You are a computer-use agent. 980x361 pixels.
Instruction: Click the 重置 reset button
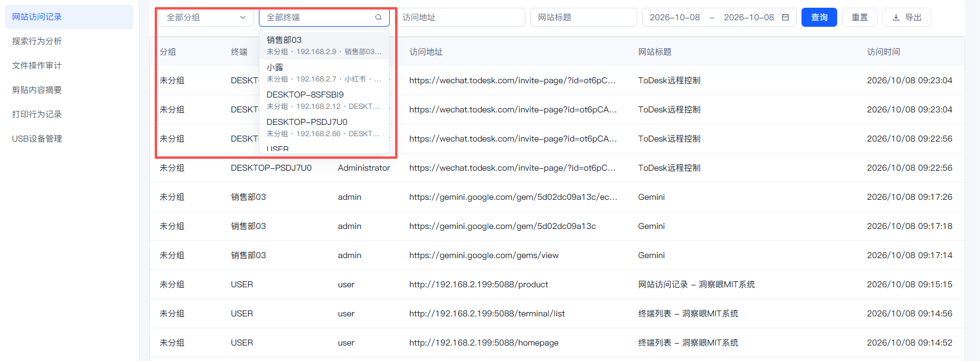pos(860,17)
